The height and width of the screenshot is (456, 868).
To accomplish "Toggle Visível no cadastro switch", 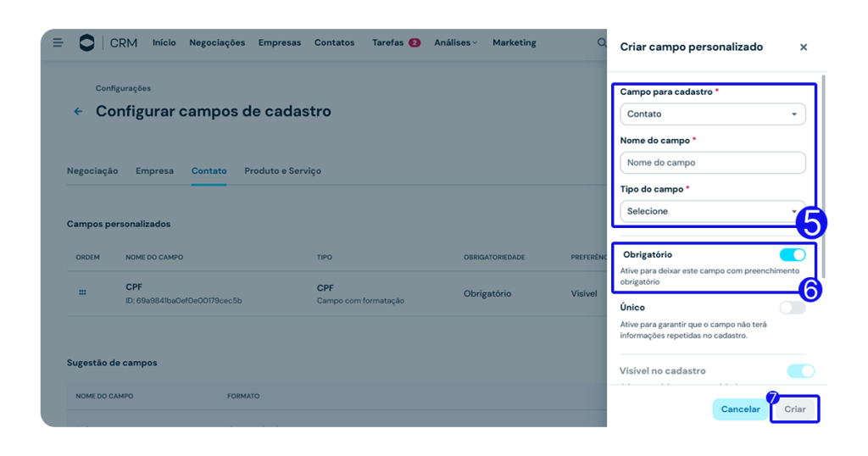I will (800, 370).
